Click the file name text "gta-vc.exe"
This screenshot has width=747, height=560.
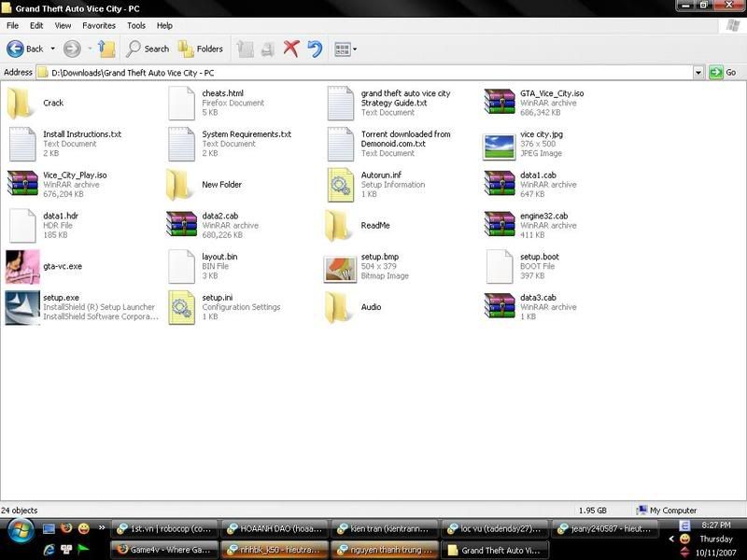click(63, 266)
